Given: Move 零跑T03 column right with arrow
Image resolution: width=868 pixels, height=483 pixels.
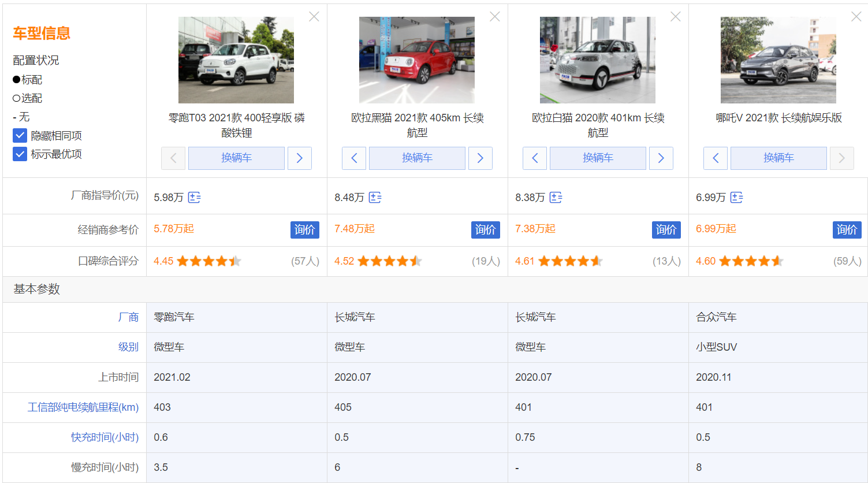Looking at the screenshot, I should tap(300, 158).
